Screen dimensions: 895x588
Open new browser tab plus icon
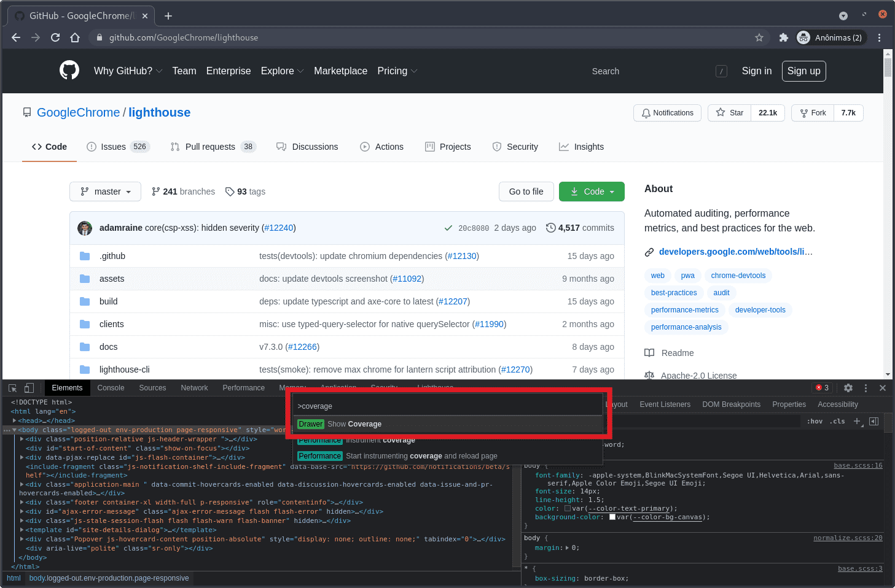point(168,16)
